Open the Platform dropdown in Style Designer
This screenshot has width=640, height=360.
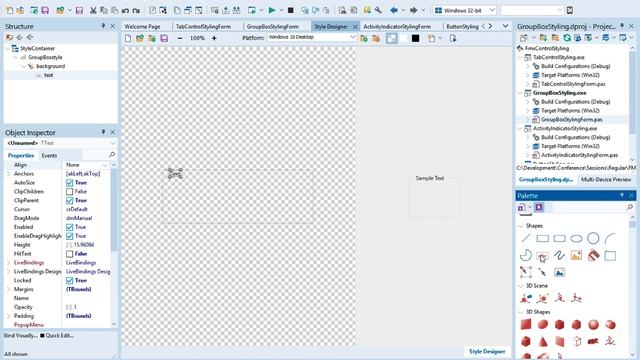353,37
